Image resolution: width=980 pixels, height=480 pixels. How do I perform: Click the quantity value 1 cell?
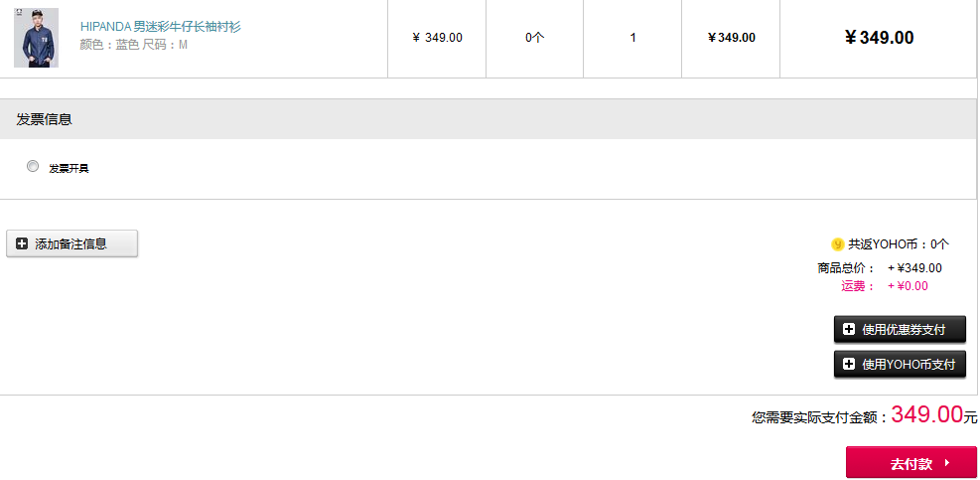pyautogui.click(x=632, y=38)
